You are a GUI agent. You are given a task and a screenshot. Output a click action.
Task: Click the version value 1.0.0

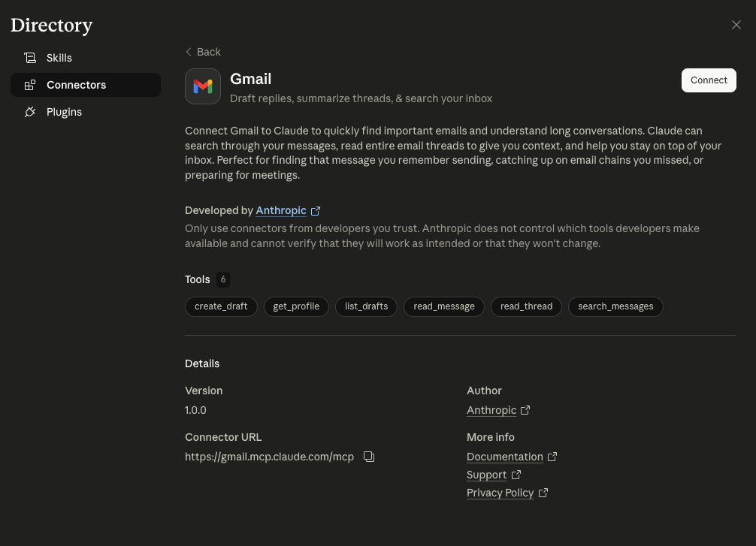click(195, 410)
